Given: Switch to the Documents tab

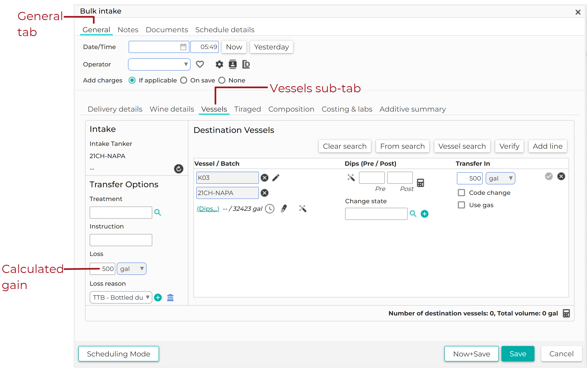Looking at the screenshot, I should point(167,30).
